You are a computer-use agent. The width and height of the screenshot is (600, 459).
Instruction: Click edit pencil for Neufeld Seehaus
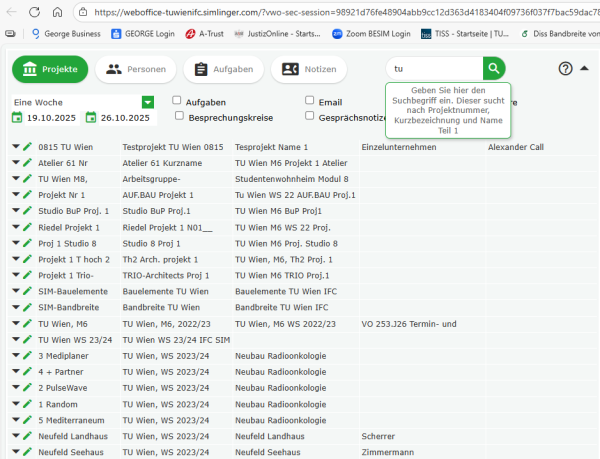28,453
